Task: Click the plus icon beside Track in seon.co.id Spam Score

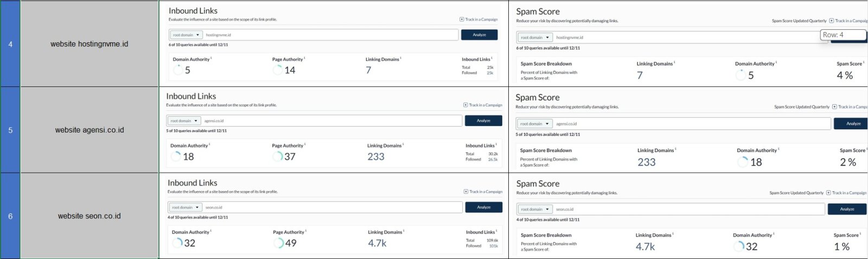Action: click(x=828, y=193)
